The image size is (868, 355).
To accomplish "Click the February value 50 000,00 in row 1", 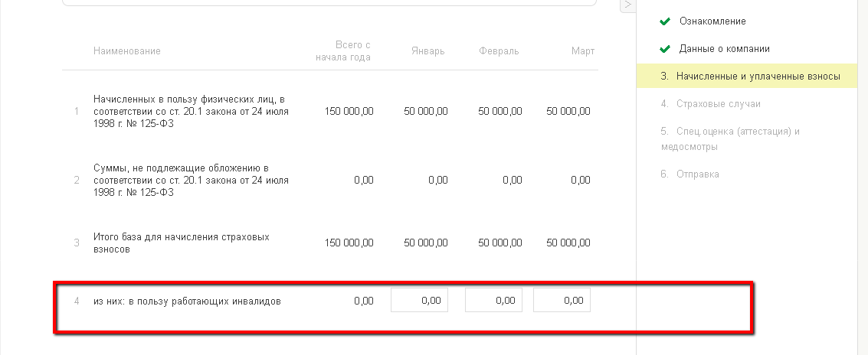I will [500, 111].
